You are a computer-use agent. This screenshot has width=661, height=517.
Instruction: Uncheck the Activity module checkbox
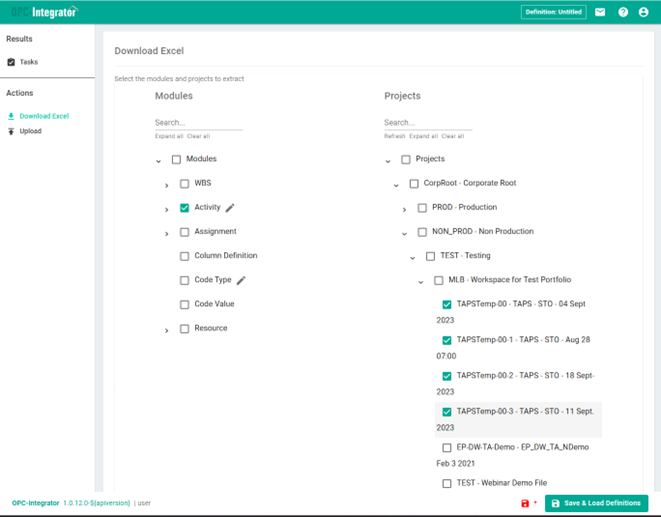pyautogui.click(x=185, y=208)
